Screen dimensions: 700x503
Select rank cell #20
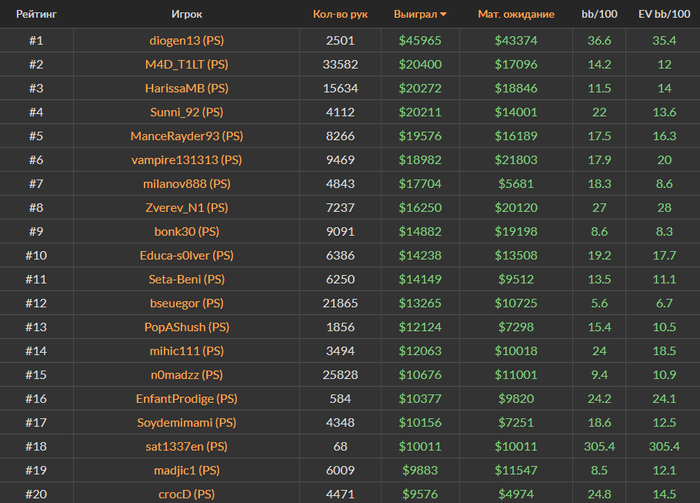point(36,494)
